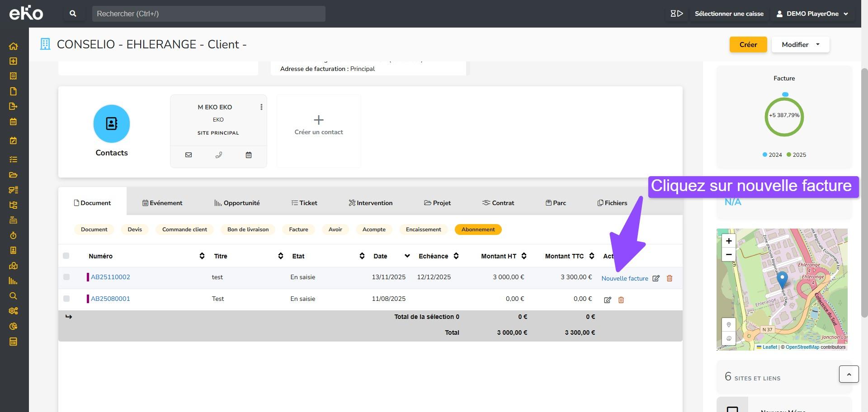Open the Modifier dropdown

coord(800,44)
